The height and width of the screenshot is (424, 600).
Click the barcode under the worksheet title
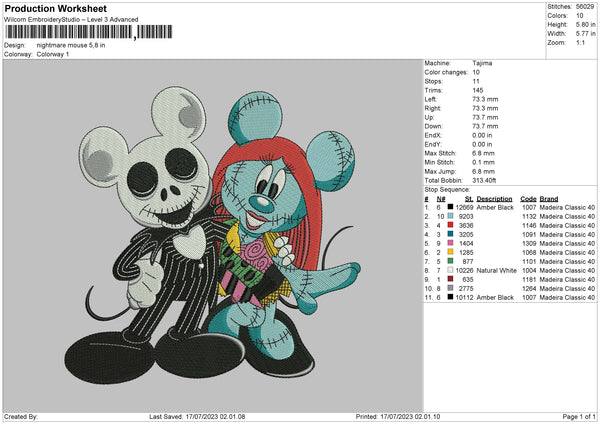click(88, 32)
